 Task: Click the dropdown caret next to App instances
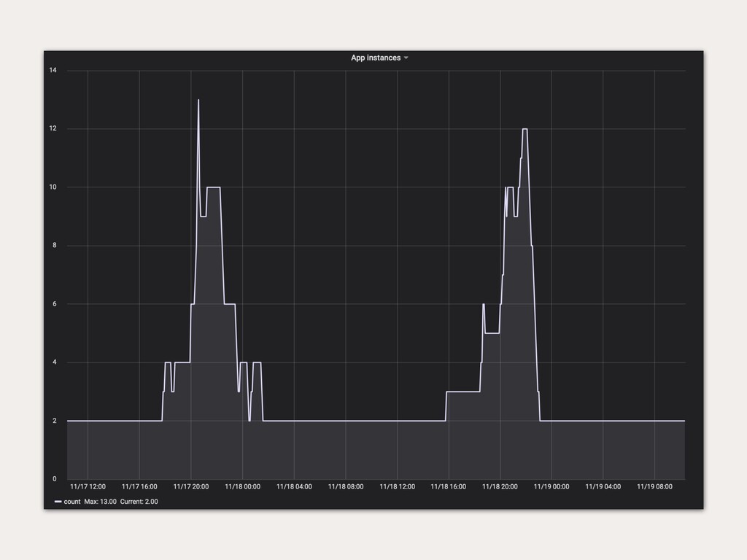coord(406,58)
